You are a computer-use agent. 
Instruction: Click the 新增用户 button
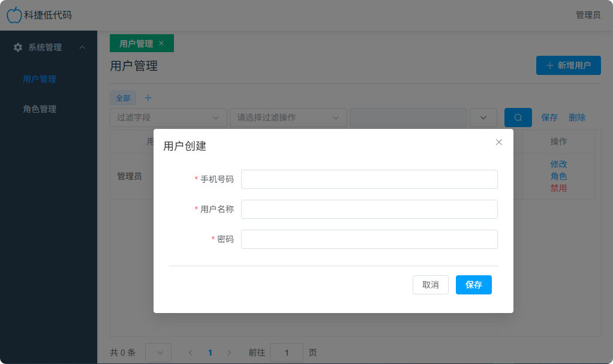[568, 65]
